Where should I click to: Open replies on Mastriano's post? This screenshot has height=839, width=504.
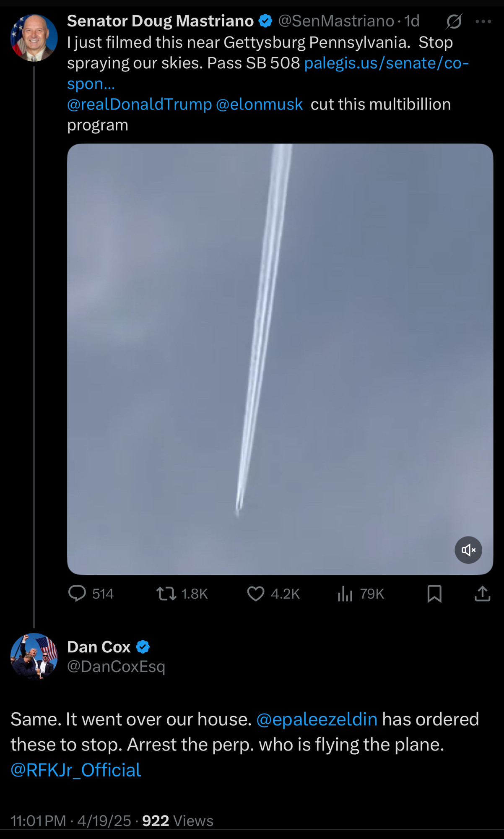(91, 594)
